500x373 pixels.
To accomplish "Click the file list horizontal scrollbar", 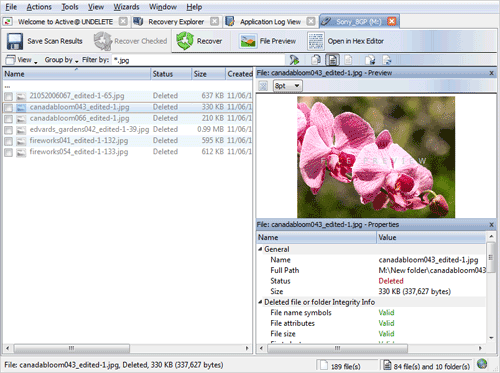I will coord(127,348).
